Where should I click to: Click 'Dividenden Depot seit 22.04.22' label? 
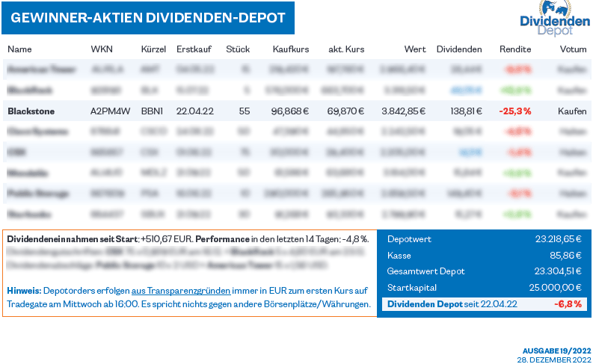452,304
